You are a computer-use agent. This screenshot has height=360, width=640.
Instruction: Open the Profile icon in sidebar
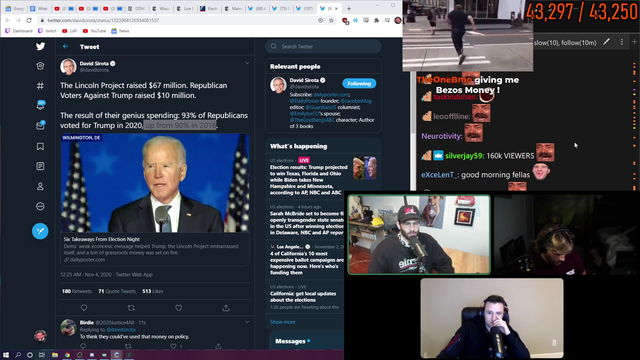point(40,186)
